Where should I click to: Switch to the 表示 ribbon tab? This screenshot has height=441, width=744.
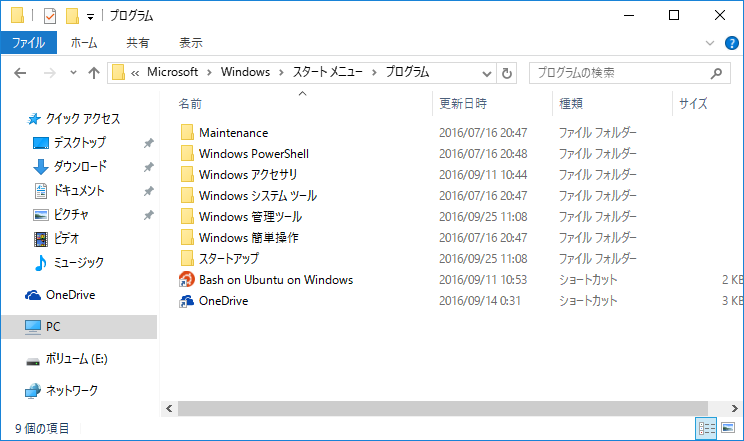(191, 43)
